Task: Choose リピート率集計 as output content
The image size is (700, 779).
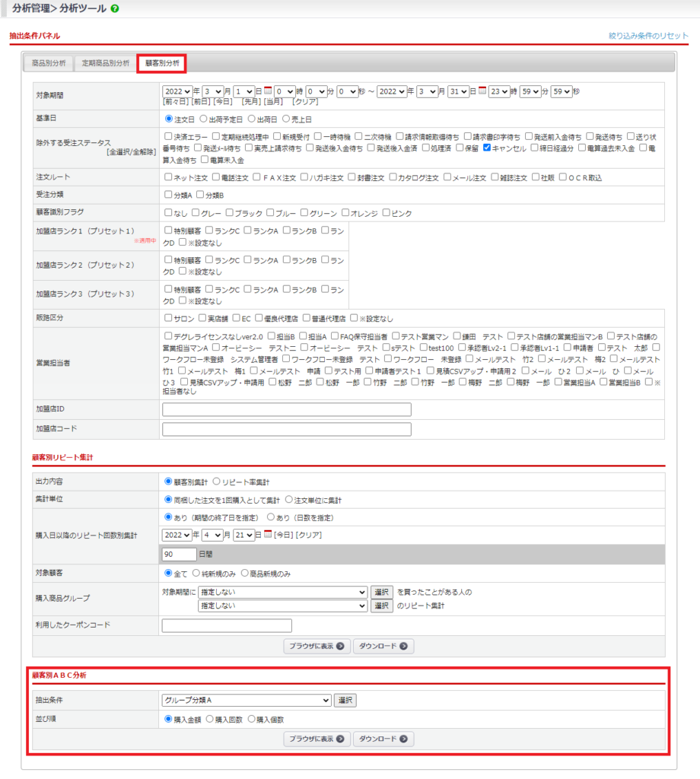Action: tap(217, 482)
